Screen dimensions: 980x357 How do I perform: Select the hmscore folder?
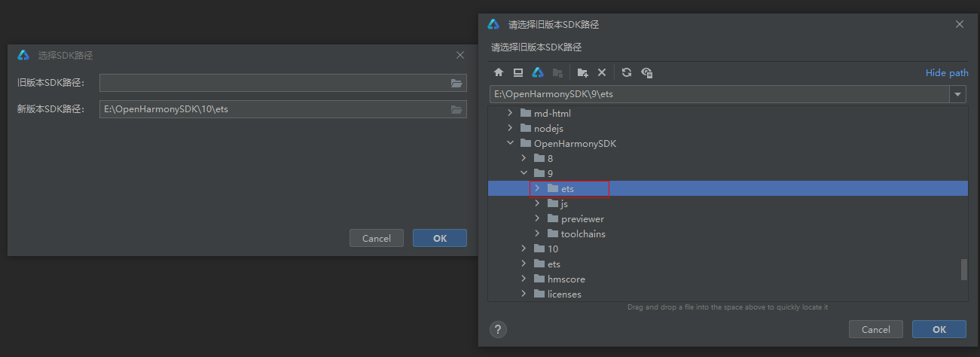[x=566, y=279]
